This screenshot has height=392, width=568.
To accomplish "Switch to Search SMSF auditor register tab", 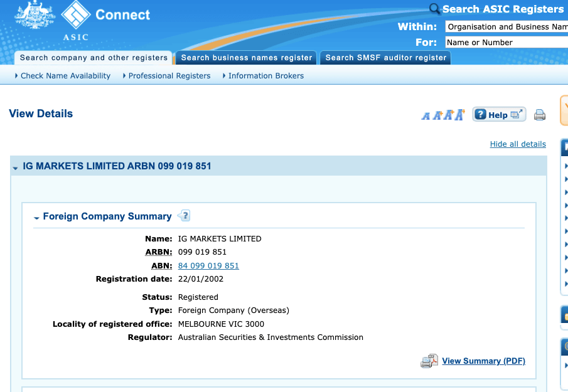I will coord(385,58).
